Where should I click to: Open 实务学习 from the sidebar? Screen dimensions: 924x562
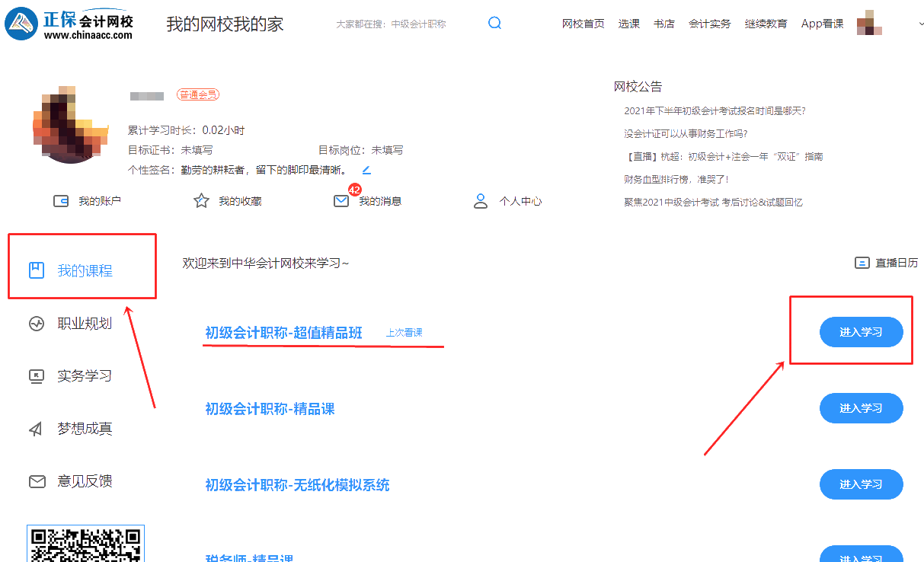85,376
